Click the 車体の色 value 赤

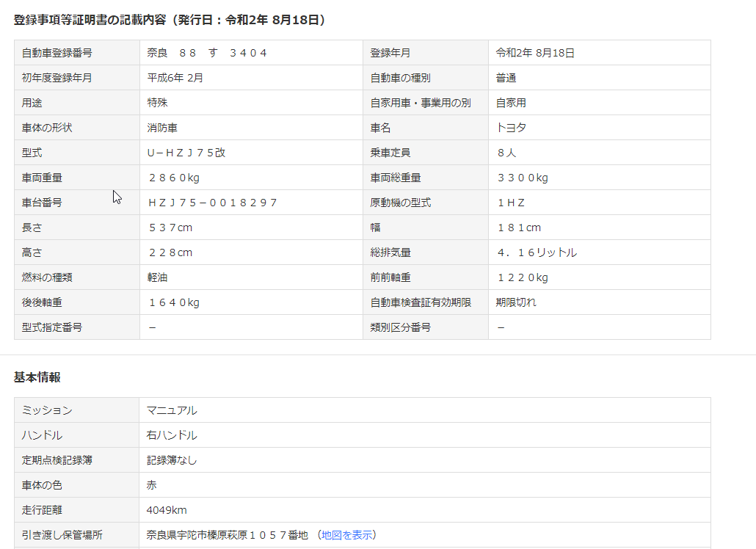click(152, 484)
